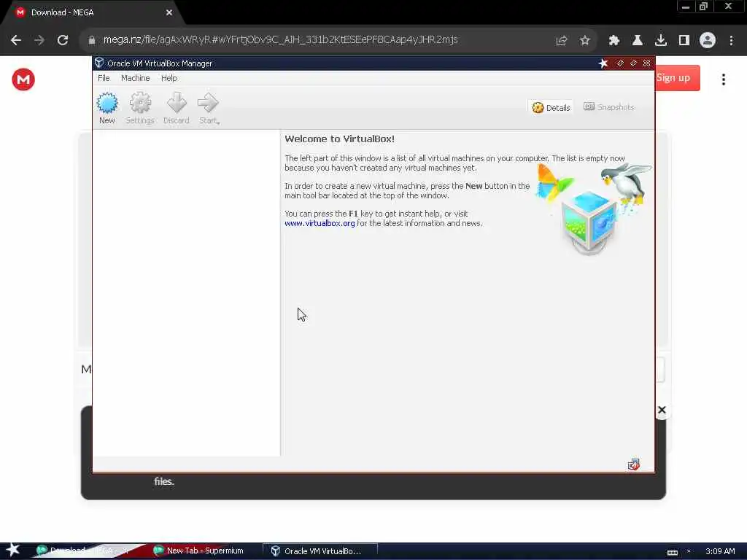Bookmark this page with the star icon

[585, 41]
